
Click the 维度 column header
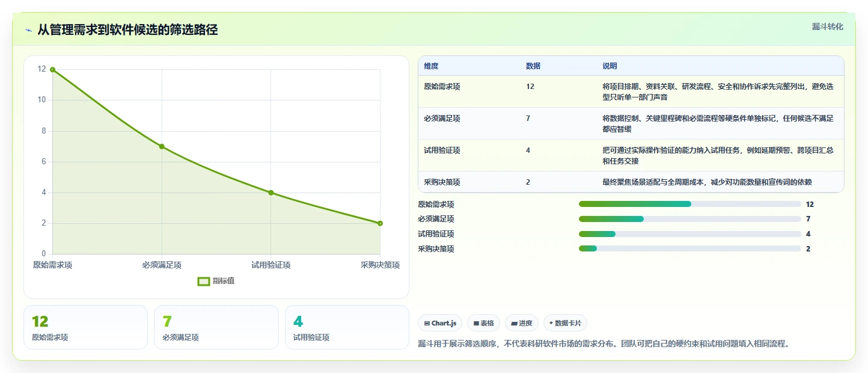(x=431, y=66)
